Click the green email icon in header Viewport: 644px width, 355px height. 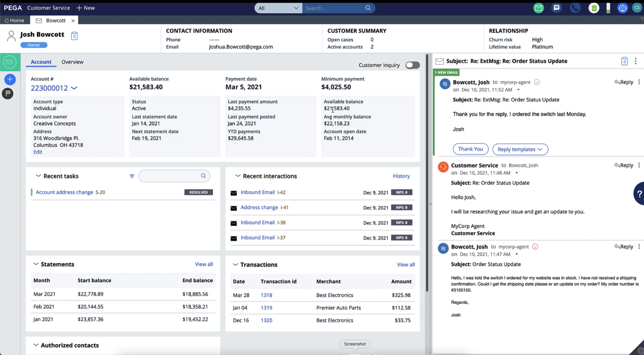(x=538, y=8)
